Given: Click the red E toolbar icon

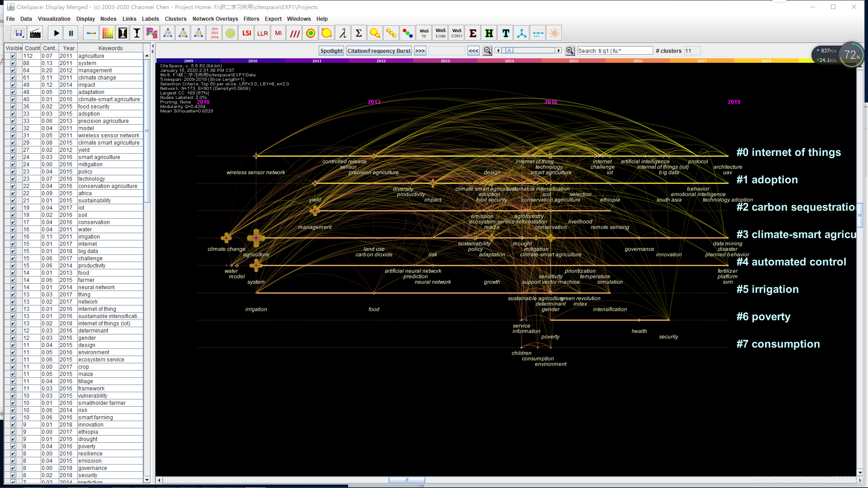Looking at the screenshot, I should pyautogui.click(x=473, y=33).
